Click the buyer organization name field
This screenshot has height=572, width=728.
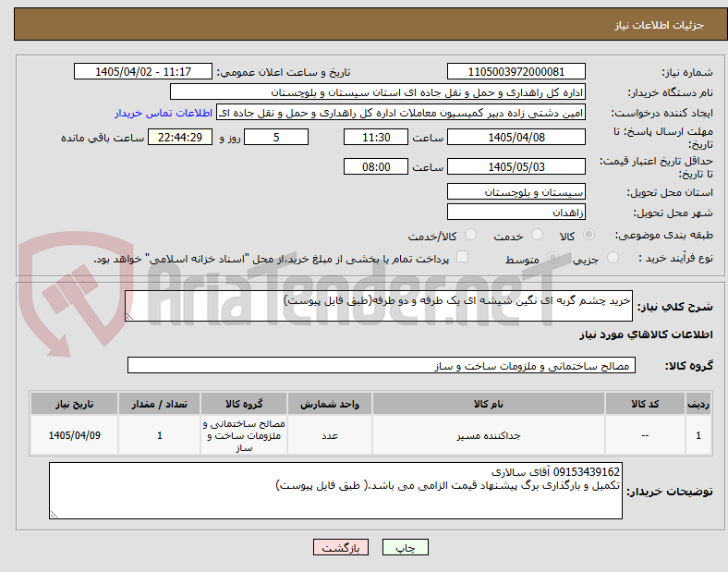pos(378,91)
